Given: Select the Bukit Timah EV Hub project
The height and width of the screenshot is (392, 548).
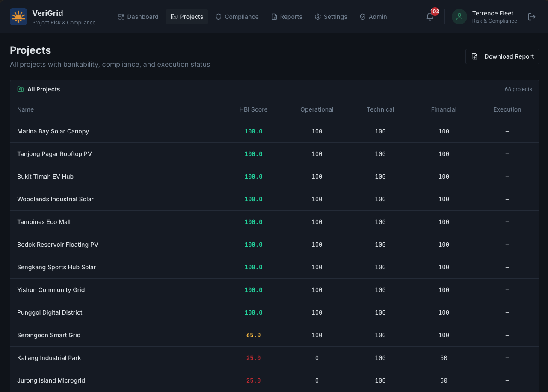Looking at the screenshot, I should 275,177.
